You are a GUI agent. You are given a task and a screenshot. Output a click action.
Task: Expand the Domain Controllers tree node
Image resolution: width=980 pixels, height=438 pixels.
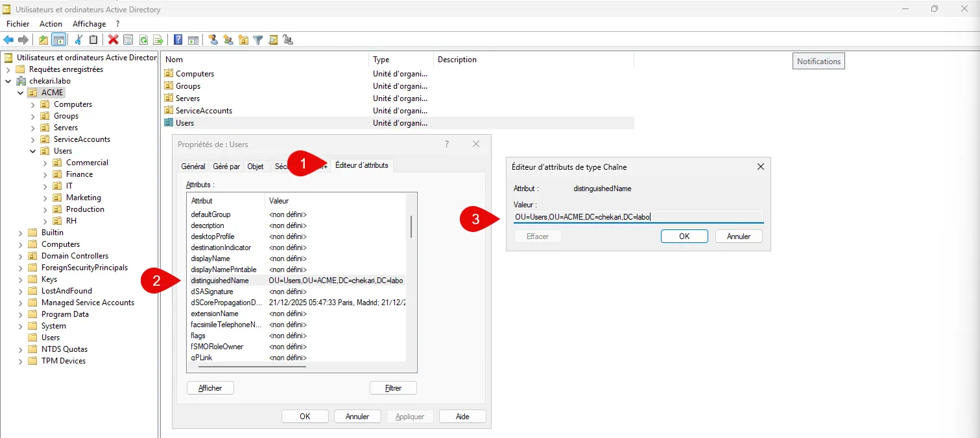[x=20, y=256]
